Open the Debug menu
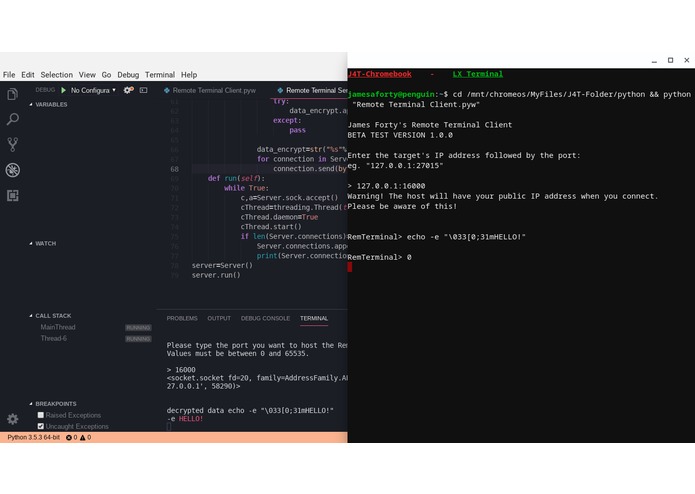The width and height of the screenshot is (695, 494). click(128, 75)
